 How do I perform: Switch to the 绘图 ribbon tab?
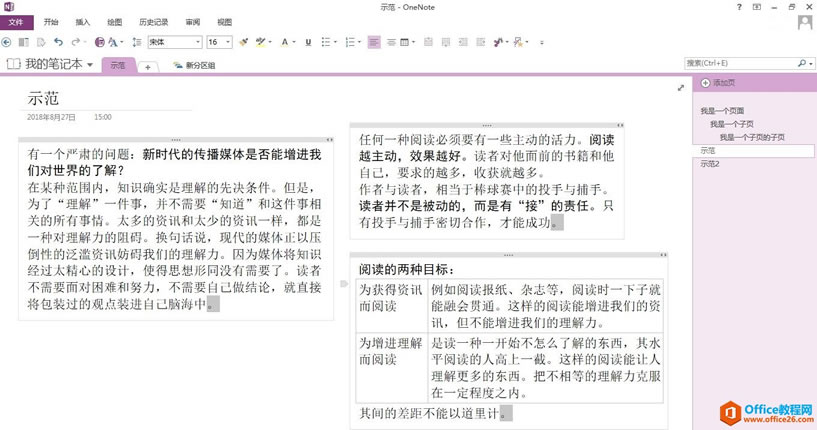pyautogui.click(x=115, y=22)
